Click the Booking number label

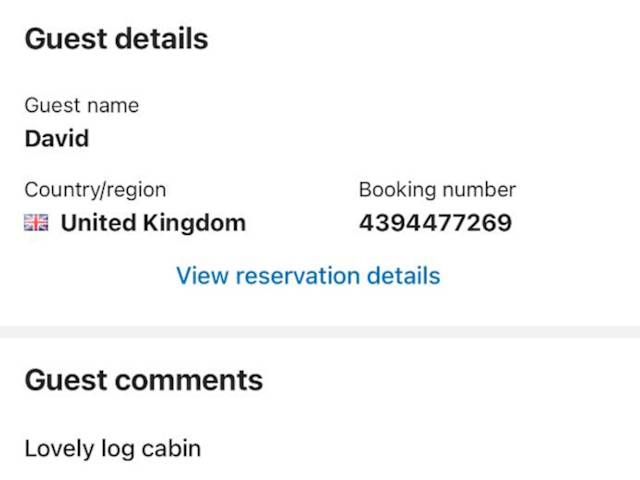coord(437,190)
